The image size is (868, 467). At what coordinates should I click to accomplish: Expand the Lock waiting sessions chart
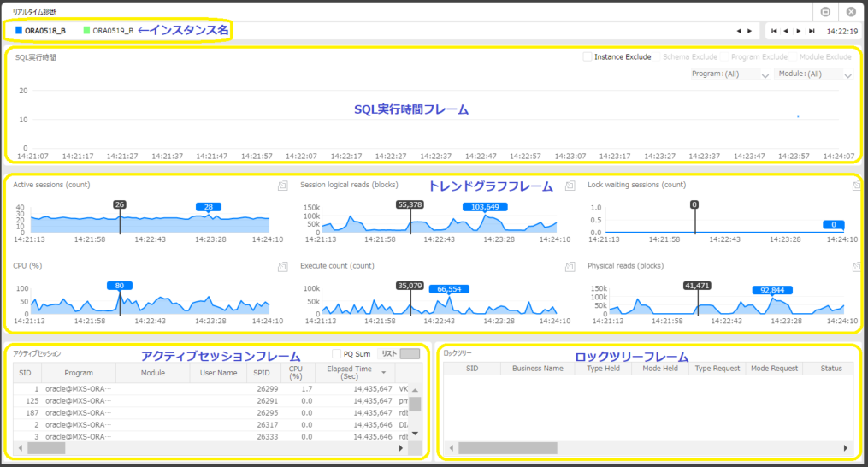pos(856,186)
